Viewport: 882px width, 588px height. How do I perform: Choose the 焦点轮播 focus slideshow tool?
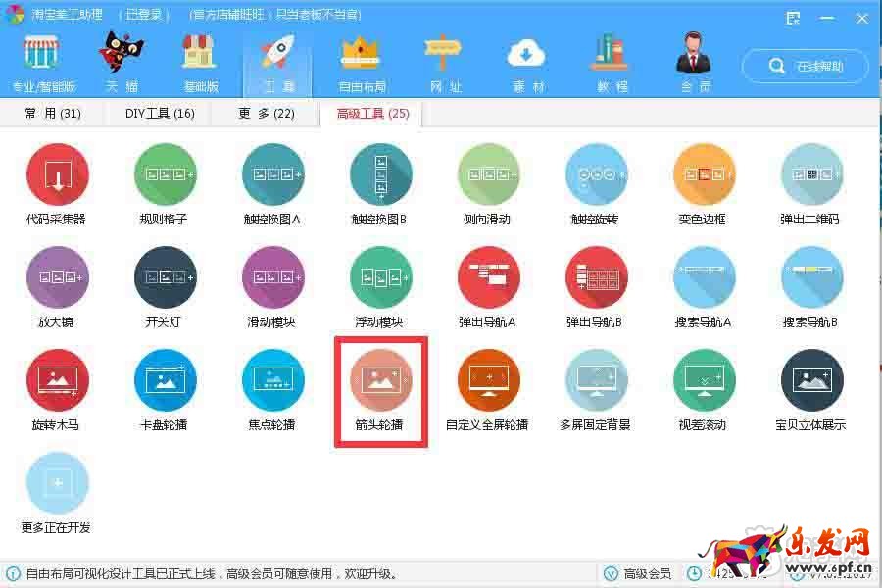click(x=272, y=380)
